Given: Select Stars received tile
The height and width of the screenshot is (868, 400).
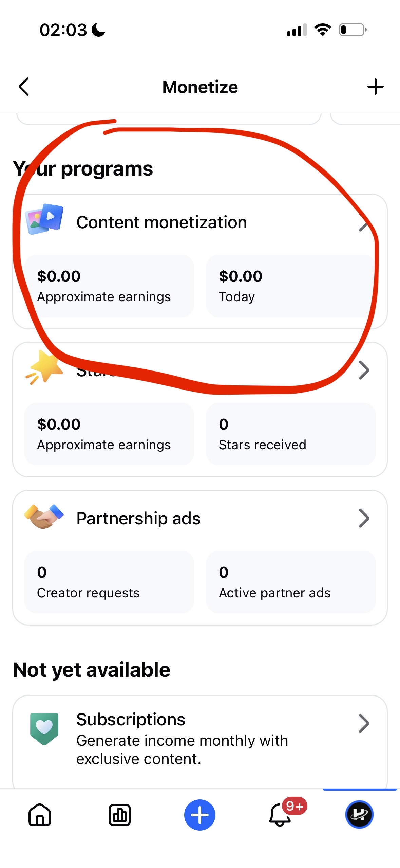Looking at the screenshot, I should click(x=291, y=434).
